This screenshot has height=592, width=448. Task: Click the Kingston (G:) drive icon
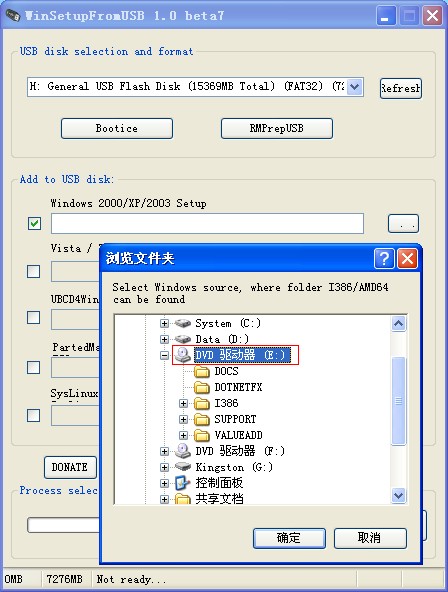click(183, 467)
